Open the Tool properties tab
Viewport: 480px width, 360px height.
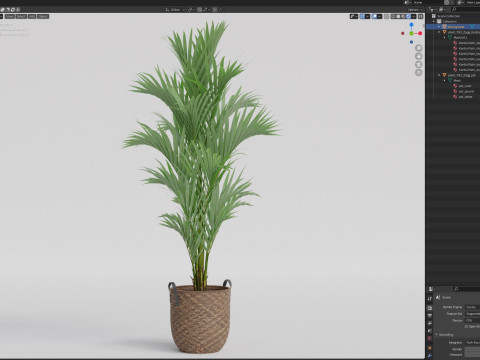pyautogui.click(x=430, y=299)
